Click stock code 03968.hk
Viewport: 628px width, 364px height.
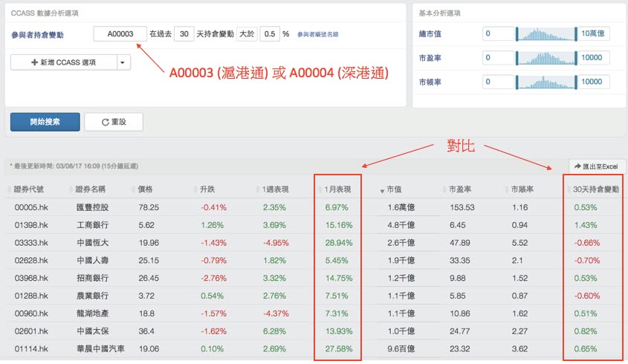pos(31,278)
